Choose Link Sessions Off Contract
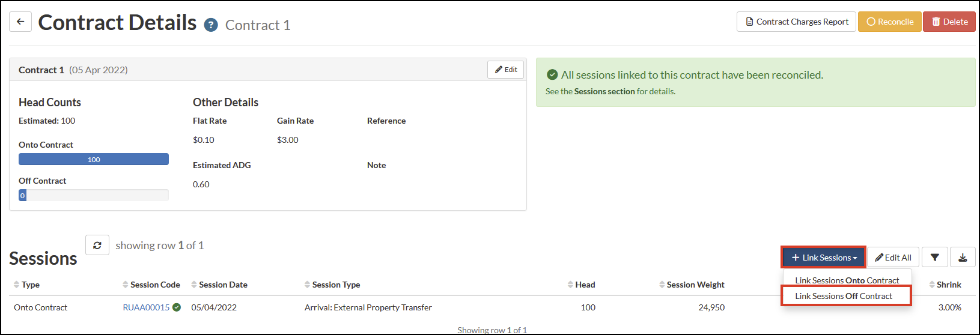This screenshot has width=980, height=335. pyautogui.click(x=844, y=296)
